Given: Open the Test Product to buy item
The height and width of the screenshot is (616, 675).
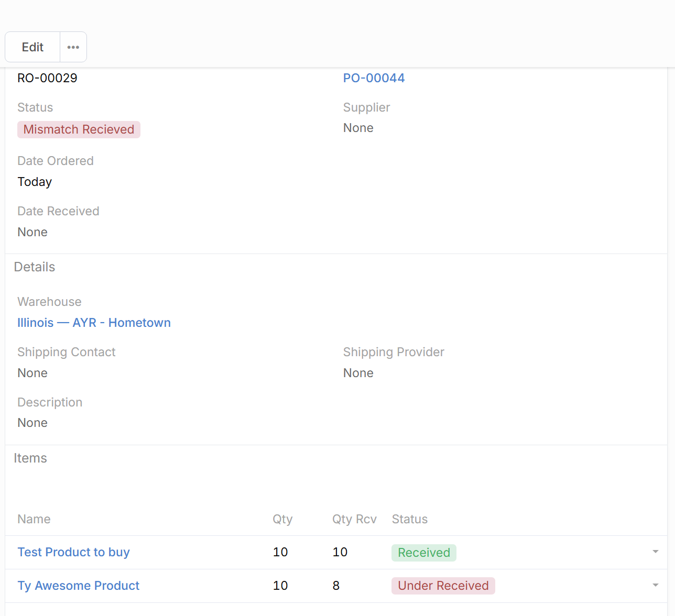Looking at the screenshot, I should tap(73, 552).
